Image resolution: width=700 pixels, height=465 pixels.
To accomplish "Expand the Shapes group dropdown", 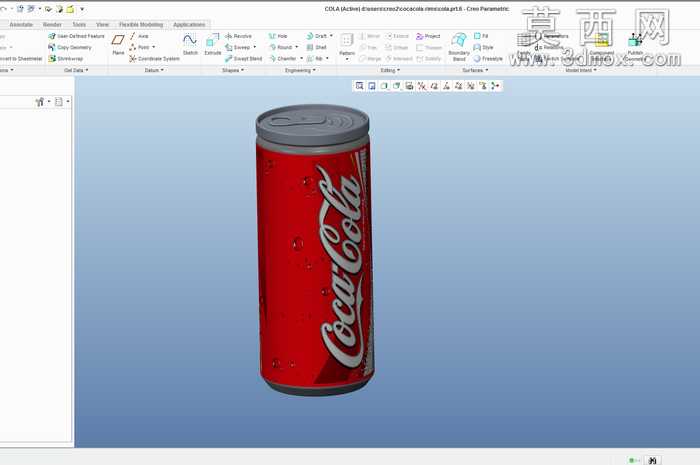I will point(233,70).
